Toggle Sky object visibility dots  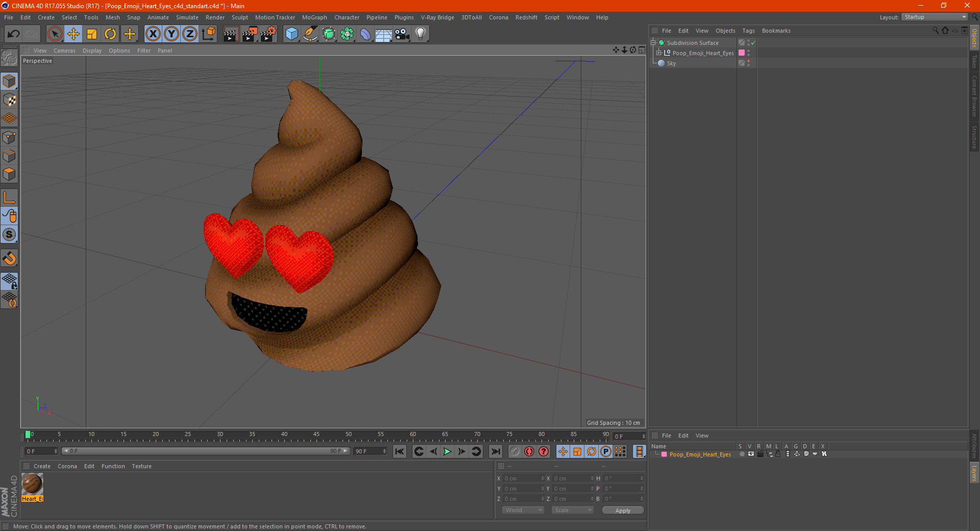click(x=749, y=63)
